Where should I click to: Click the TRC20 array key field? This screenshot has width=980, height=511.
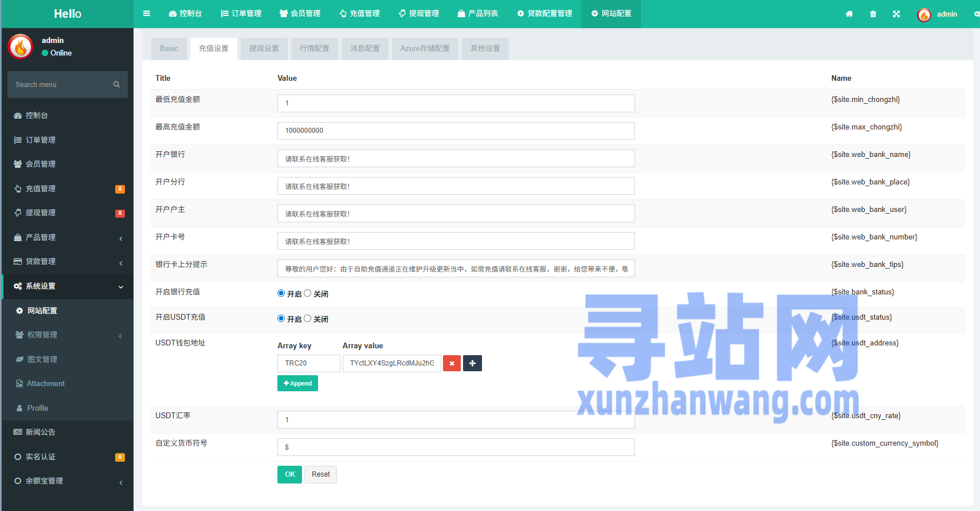pos(309,363)
